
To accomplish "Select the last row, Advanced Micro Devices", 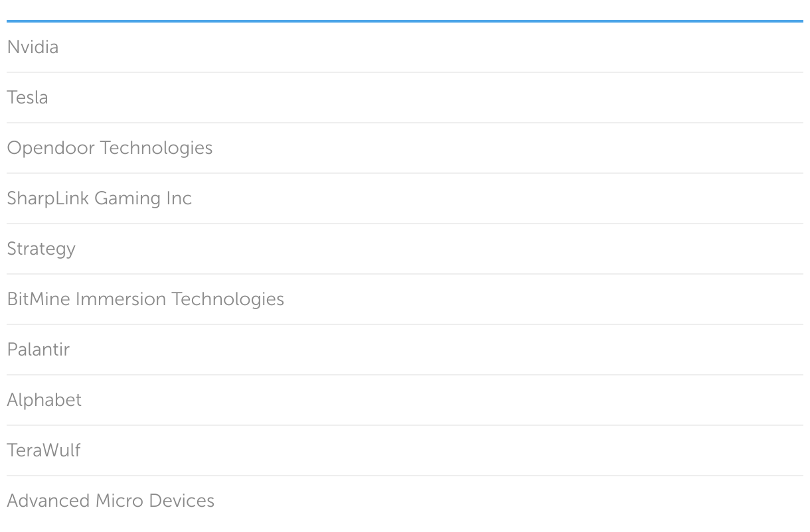I will pyautogui.click(x=110, y=501).
